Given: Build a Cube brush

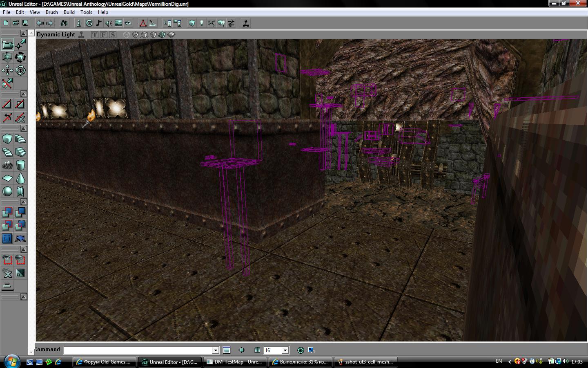Looking at the screenshot, I should (x=7, y=139).
